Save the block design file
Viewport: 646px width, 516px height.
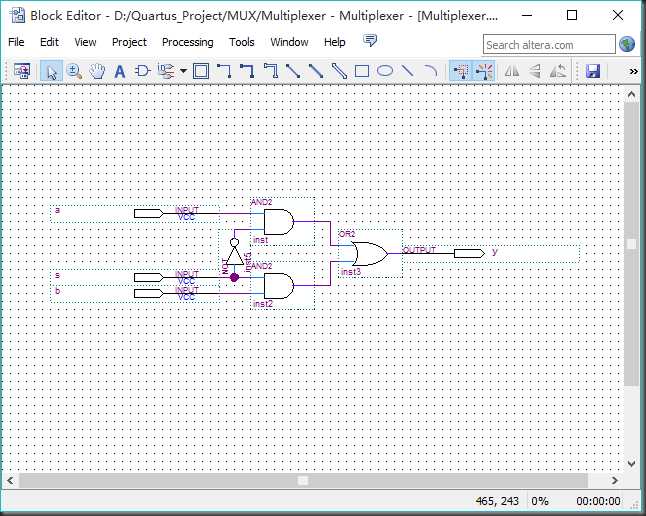[592, 71]
